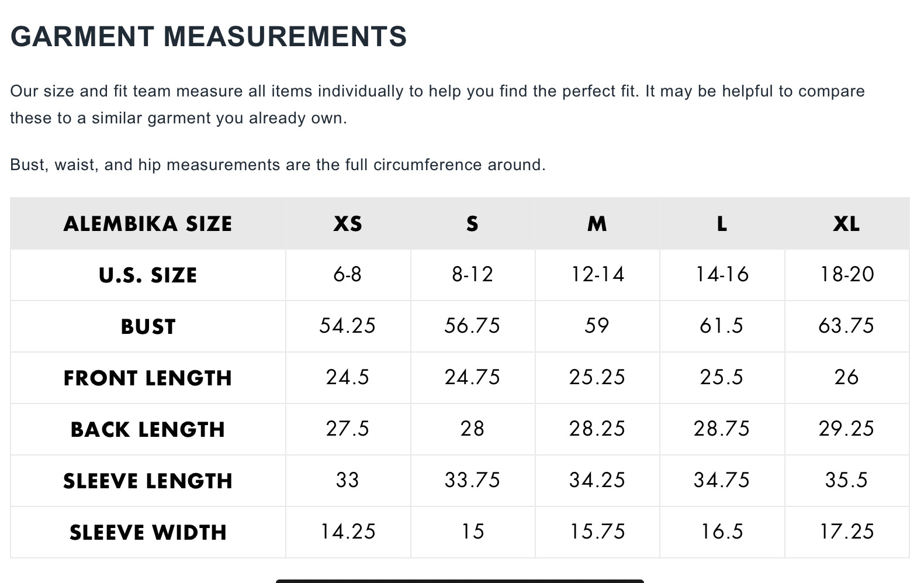
Task: Click the S sleeve length 33.75 cell
Action: click(x=472, y=481)
